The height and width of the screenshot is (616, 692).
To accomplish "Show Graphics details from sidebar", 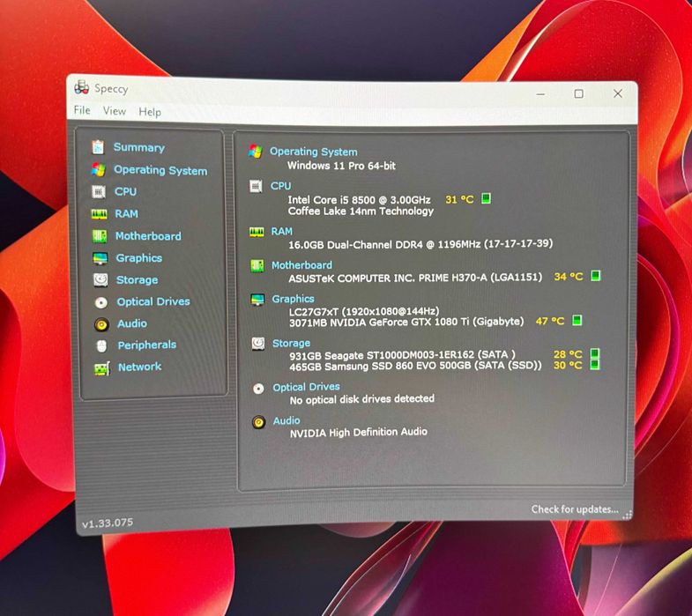I will [139, 258].
